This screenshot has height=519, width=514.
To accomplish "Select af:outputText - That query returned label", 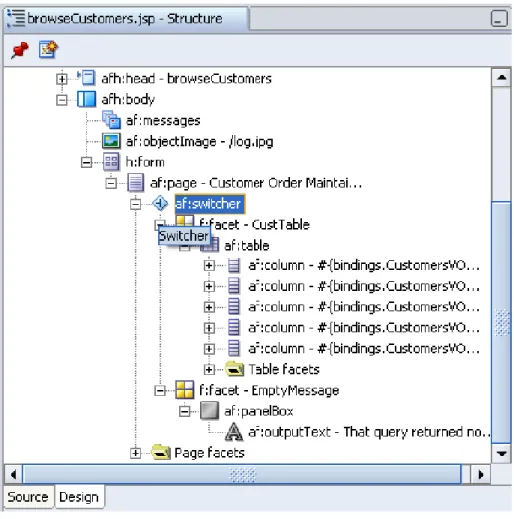I will [369, 432].
